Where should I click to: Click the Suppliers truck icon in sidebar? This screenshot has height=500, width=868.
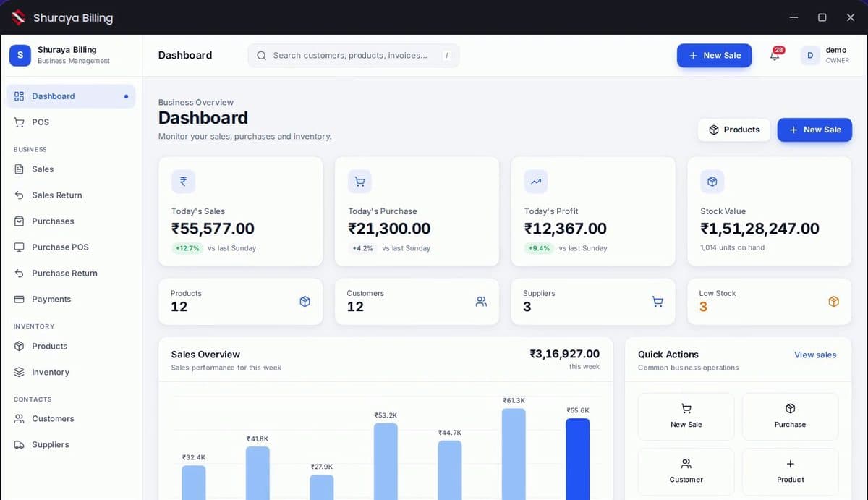pos(20,445)
